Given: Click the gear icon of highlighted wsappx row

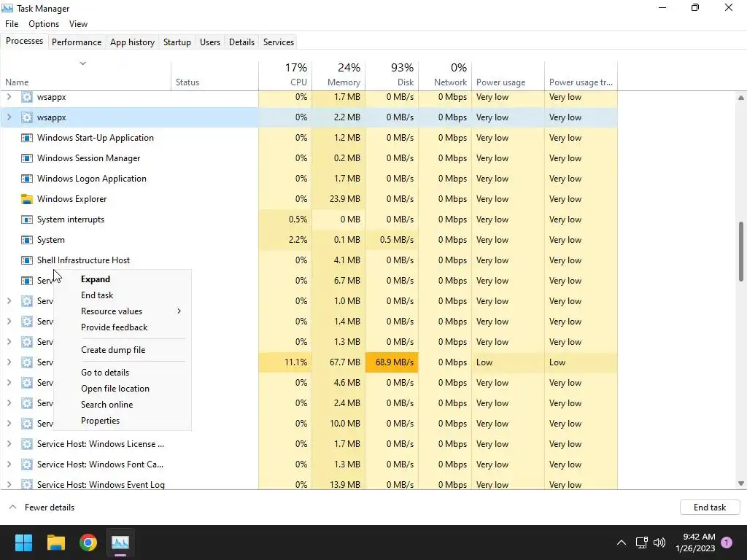Looking at the screenshot, I should pyautogui.click(x=27, y=117).
